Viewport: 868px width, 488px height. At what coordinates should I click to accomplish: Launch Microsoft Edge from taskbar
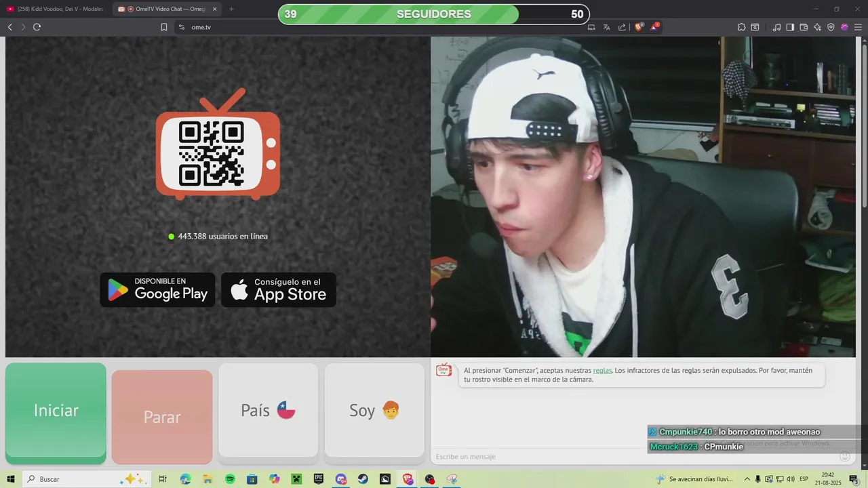[185, 479]
